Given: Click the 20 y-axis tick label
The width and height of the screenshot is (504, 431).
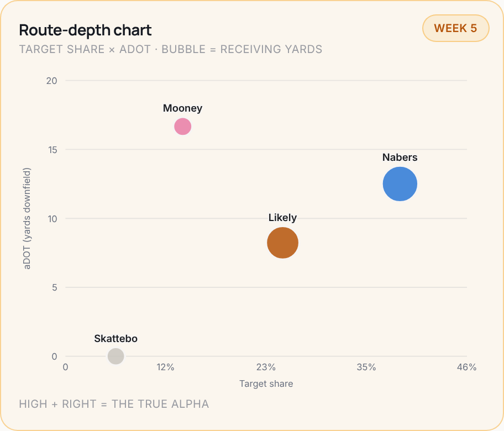Looking at the screenshot, I should tap(51, 81).
